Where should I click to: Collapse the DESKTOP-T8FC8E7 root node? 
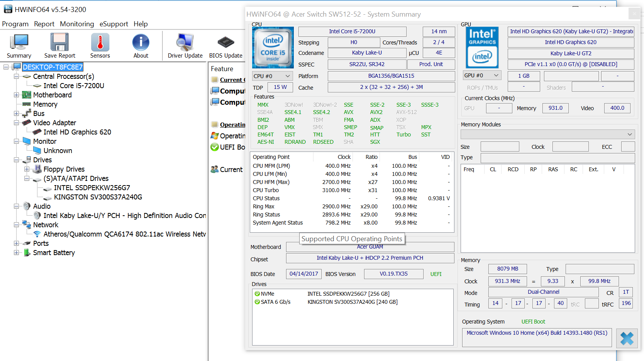(x=6, y=67)
